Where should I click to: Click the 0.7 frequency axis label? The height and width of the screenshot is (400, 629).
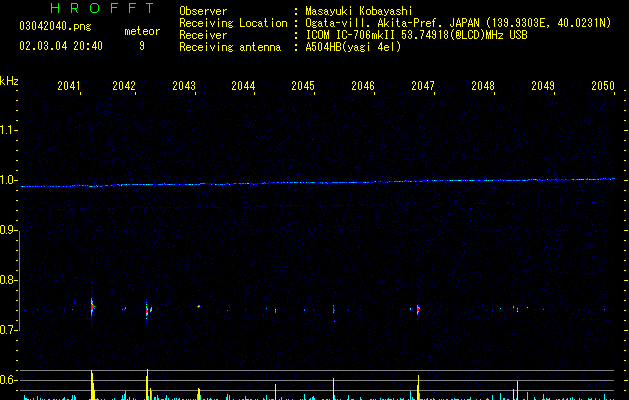coord(8,330)
